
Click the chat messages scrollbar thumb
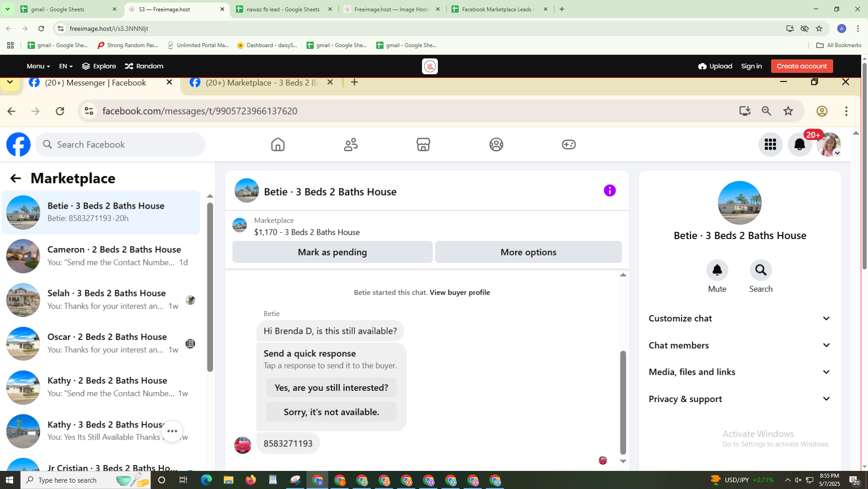click(x=623, y=403)
